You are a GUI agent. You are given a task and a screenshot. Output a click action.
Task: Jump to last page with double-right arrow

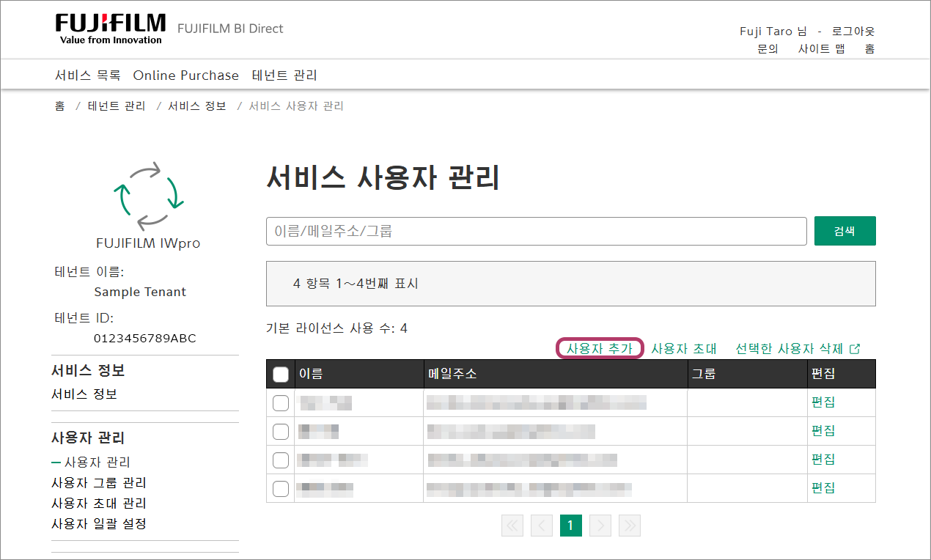(630, 525)
